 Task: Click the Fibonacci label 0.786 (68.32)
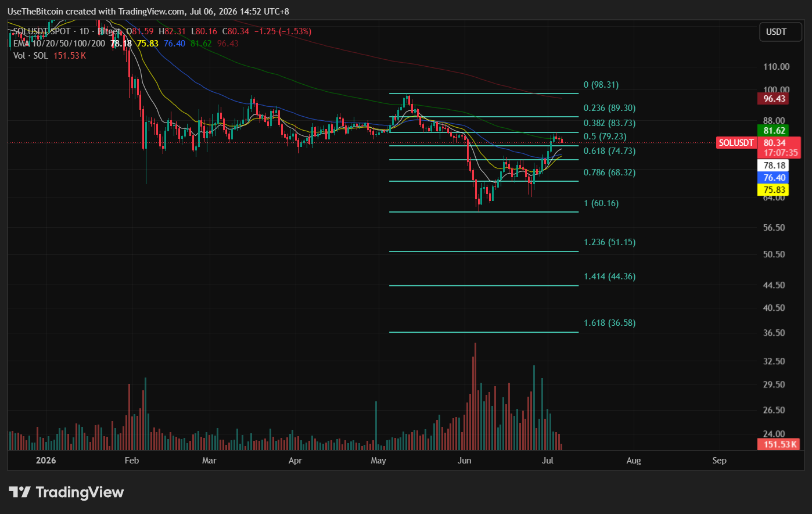609,172
